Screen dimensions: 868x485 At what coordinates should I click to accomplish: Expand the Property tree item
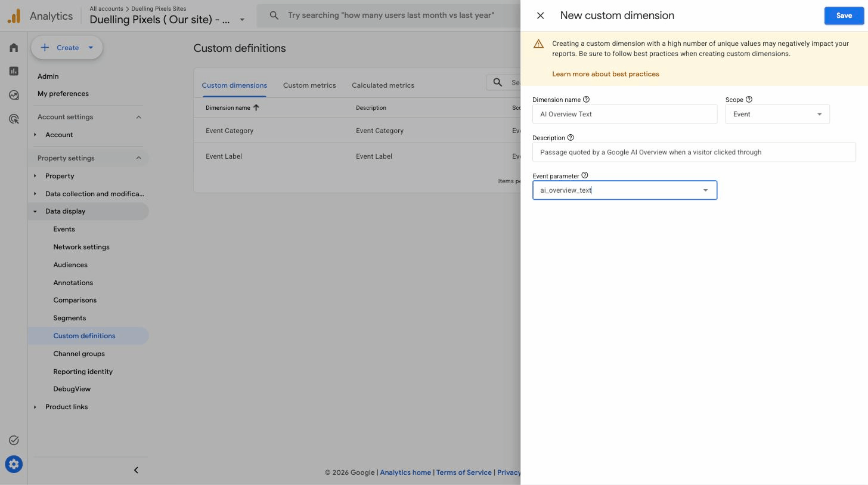35,176
